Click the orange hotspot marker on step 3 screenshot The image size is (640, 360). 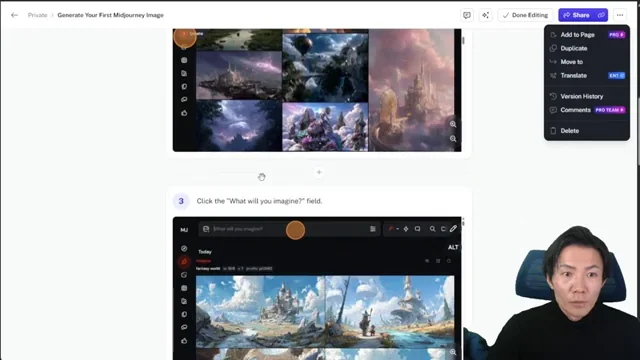pyautogui.click(x=296, y=230)
